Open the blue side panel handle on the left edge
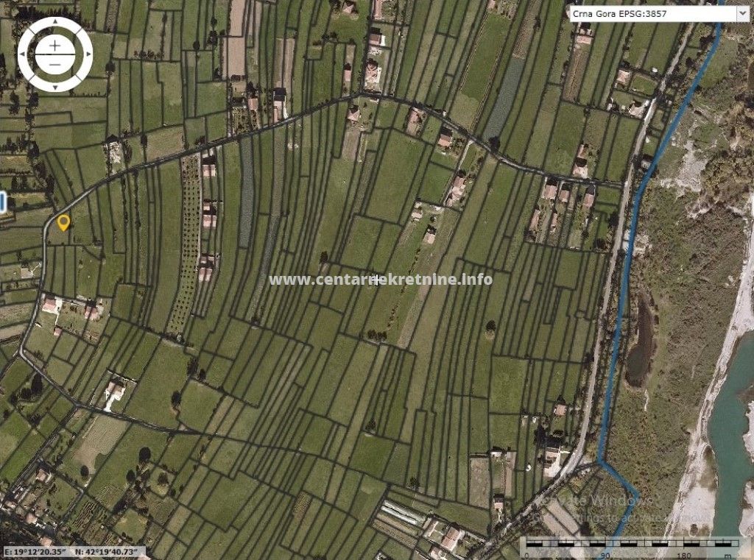Screen dimensions: 754x560 (3, 202)
